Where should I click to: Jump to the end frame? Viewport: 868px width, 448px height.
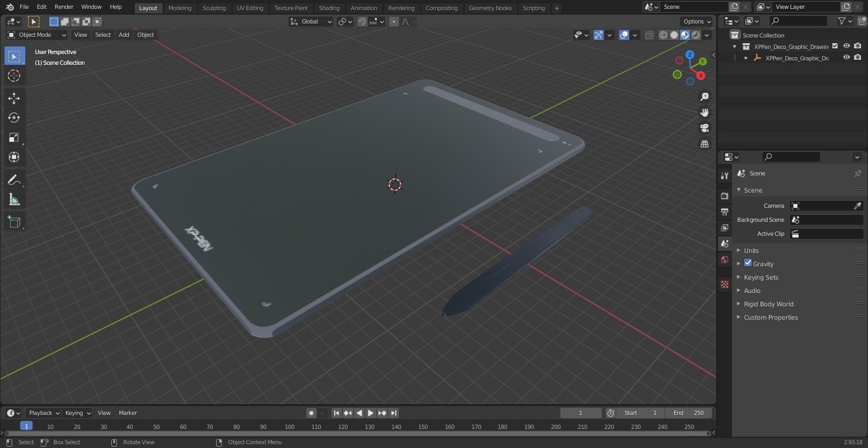coord(394,413)
